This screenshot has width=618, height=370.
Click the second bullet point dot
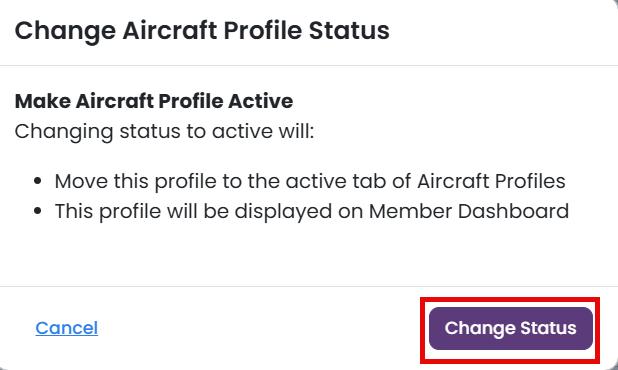click(38, 211)
